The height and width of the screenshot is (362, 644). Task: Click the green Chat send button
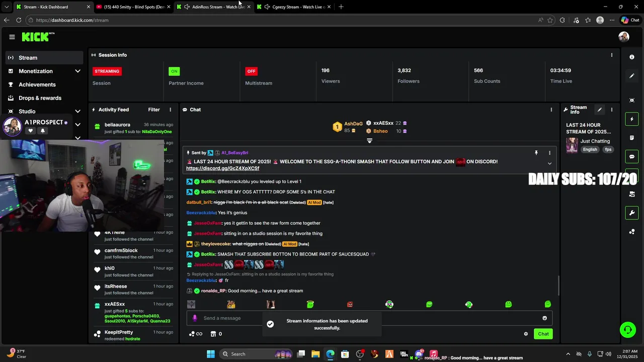(x=543, y=334)
